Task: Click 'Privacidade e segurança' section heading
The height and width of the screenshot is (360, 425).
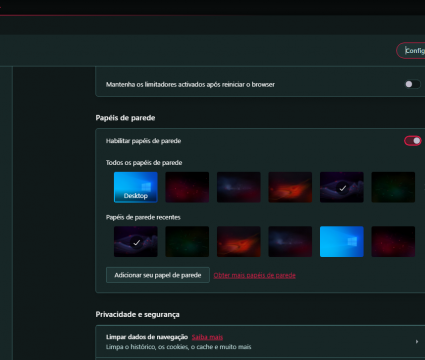Action: [x=137, y=314]
